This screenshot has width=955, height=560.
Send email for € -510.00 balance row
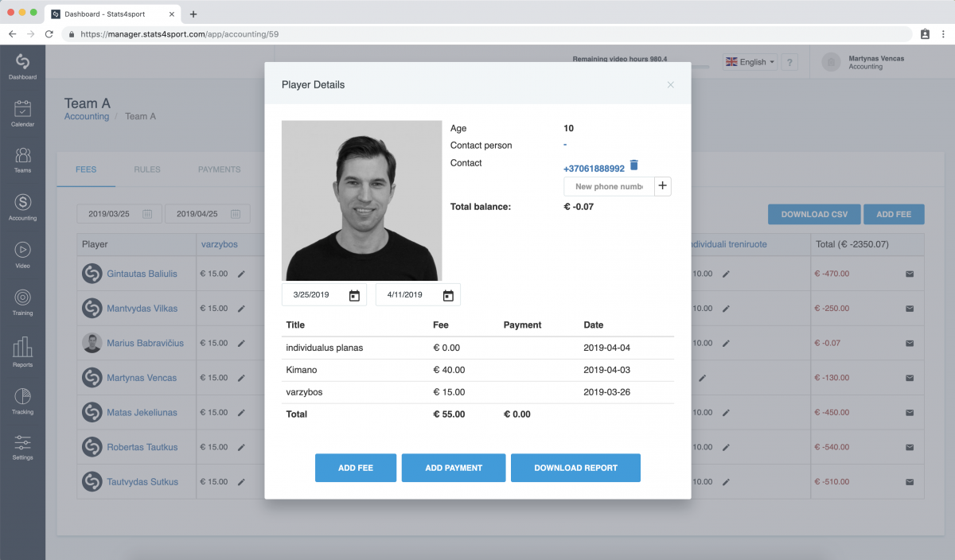910,482
